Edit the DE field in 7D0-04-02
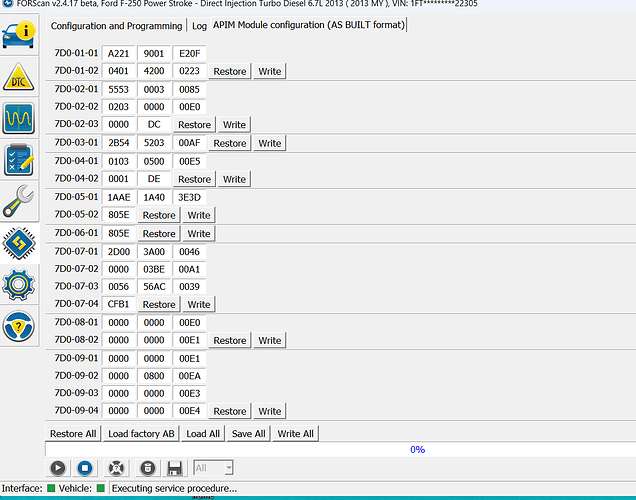Screen dimensions: 636x500 154,178
